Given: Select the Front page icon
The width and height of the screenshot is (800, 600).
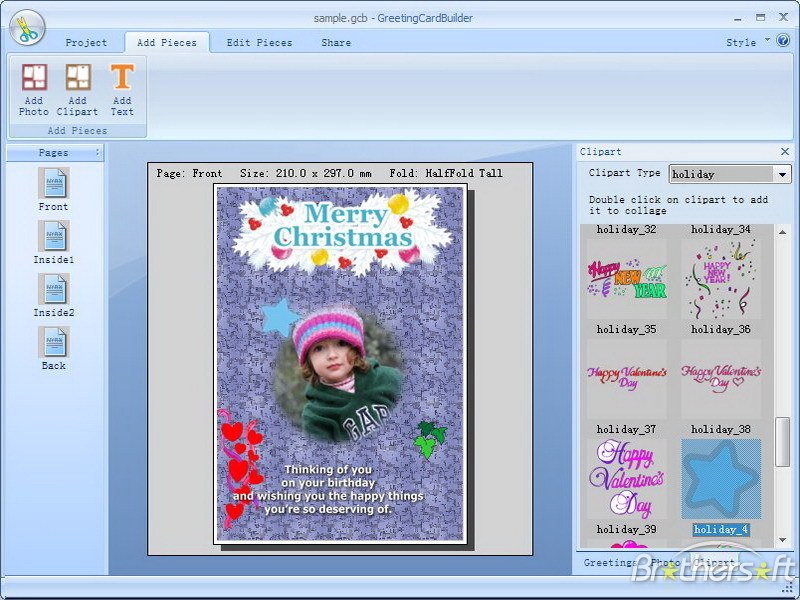Looking at the screenshot, I should click(x=53, y=183).
